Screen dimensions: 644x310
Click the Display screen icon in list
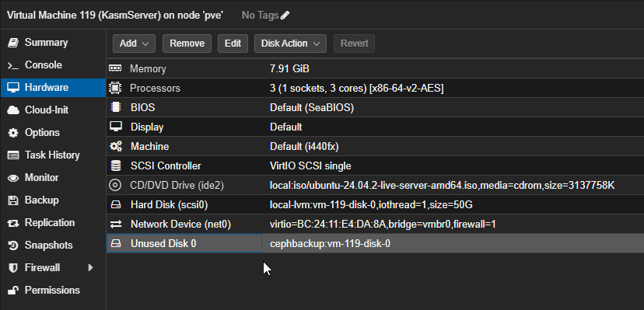[x=115, y=127]
